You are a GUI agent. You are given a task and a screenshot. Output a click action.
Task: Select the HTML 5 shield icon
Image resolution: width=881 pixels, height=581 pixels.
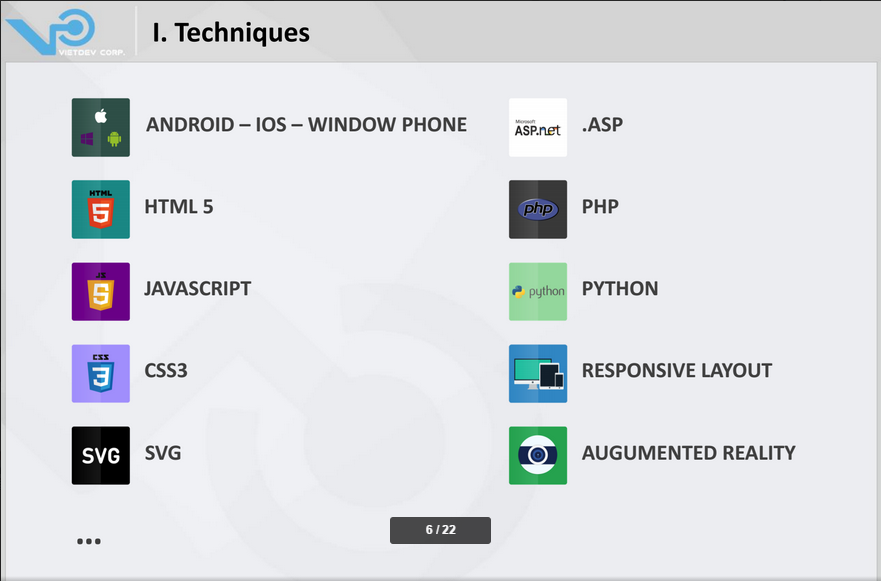click(x=101, y=209)
